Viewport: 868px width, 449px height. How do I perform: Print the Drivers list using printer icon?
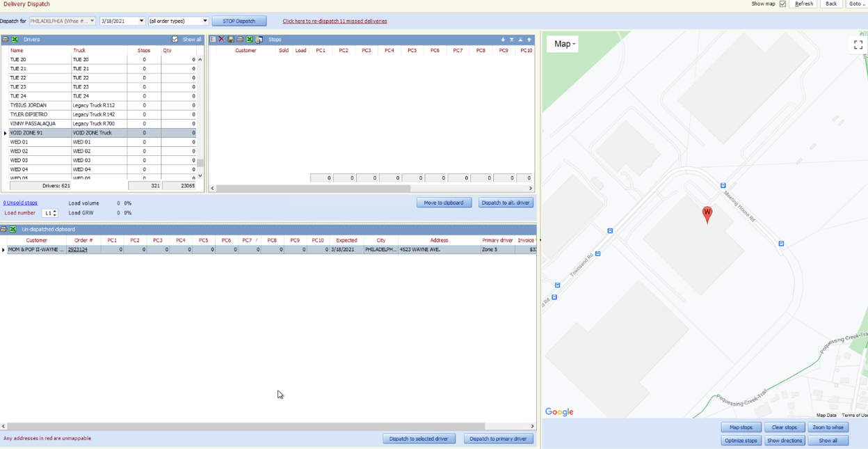coord(5,40)
